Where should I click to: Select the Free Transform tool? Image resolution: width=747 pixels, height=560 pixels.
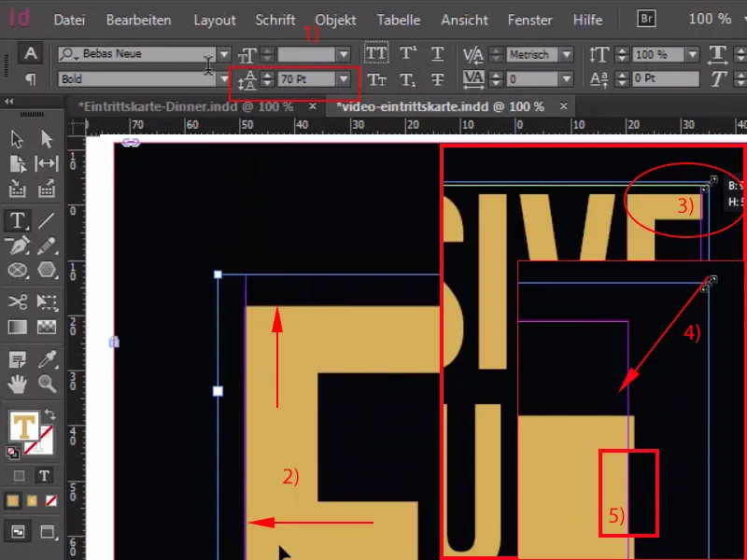(47, 301)
